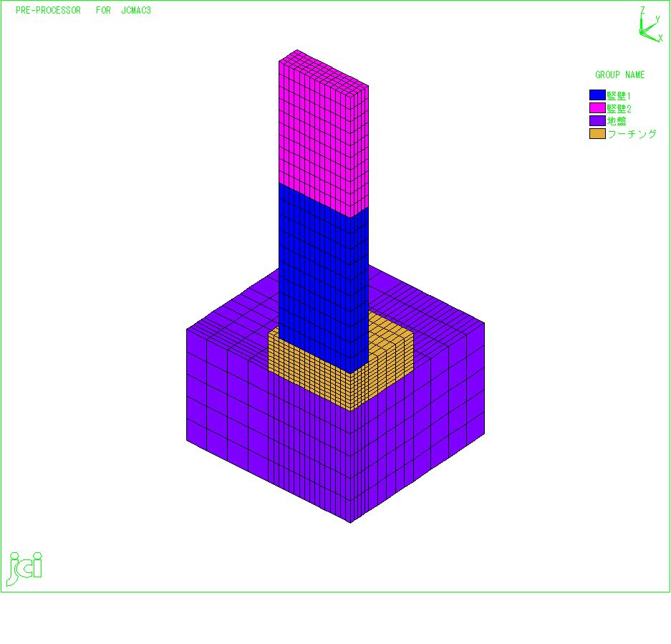Click the 竪壁1 group name label

(619, 95)
